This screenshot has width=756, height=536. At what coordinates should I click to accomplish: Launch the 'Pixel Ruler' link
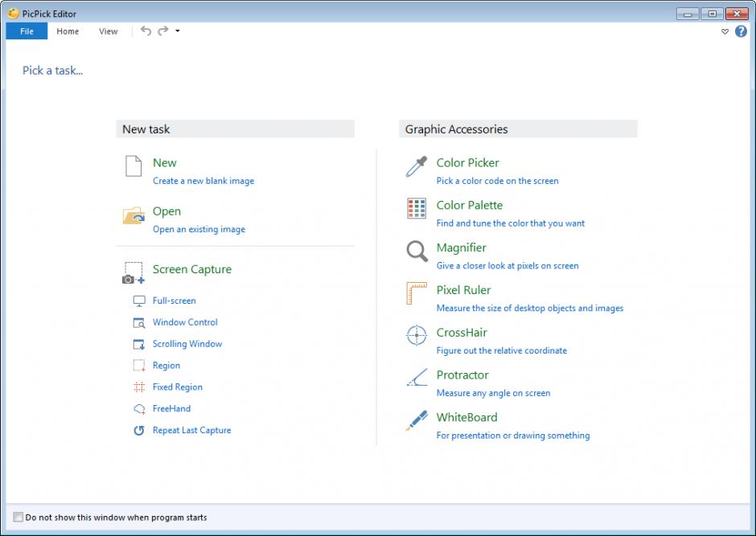(463, 290)
